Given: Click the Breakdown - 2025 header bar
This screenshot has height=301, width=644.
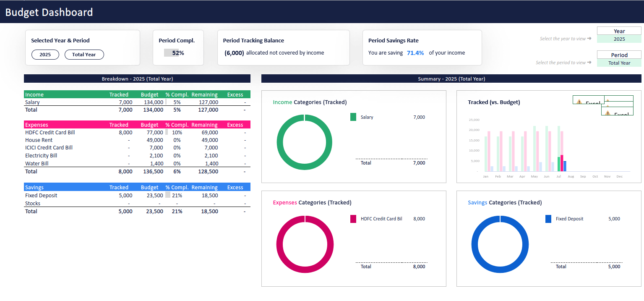Looking at the screenshot, I should pos(137,79).
